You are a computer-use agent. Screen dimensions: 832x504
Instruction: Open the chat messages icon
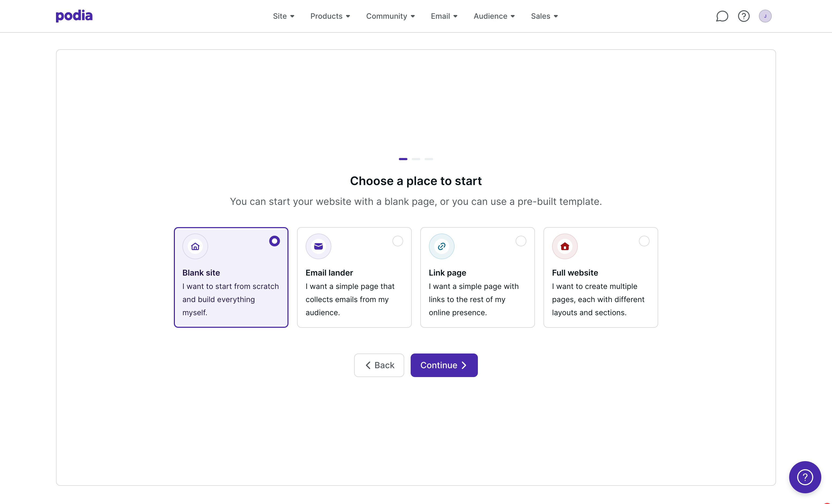coord(722,16)
